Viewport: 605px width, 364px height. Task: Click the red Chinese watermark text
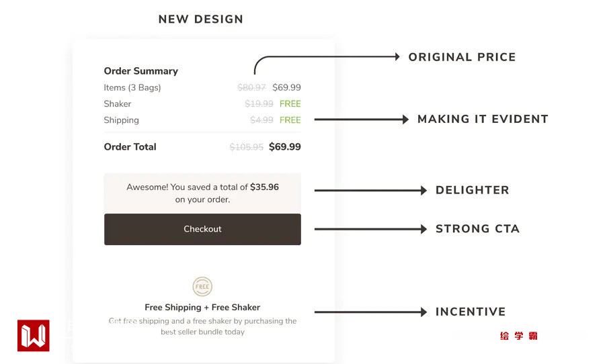(518, 336)
